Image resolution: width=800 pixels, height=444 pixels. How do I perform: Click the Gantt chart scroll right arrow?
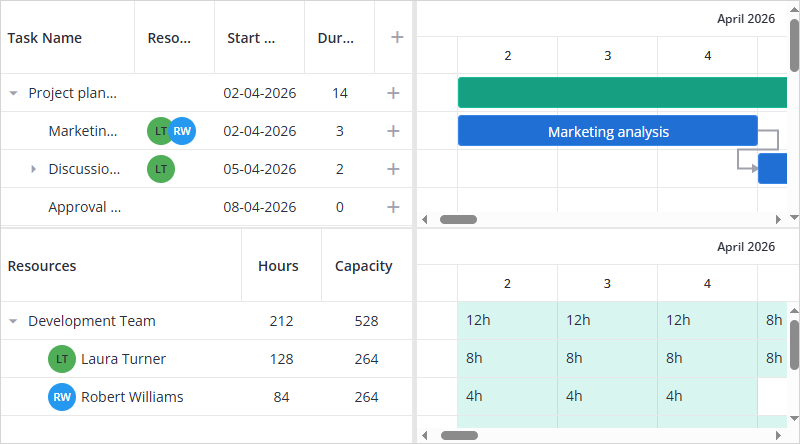[778, 219]
